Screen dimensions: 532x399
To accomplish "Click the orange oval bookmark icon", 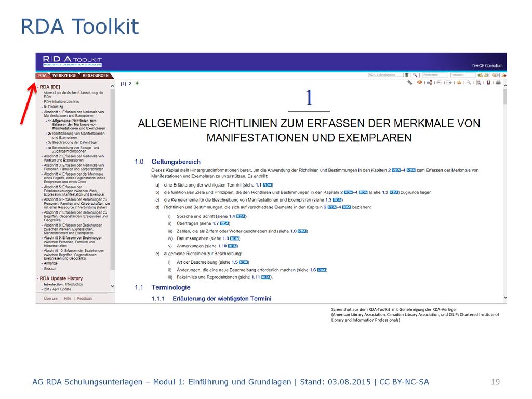I will click(420, 82).
